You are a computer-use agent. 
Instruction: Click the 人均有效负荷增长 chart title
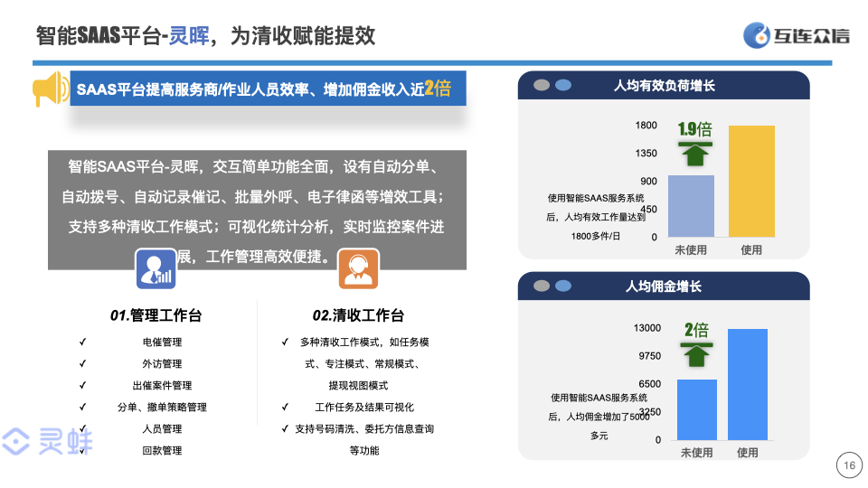(x=665, y=85)
